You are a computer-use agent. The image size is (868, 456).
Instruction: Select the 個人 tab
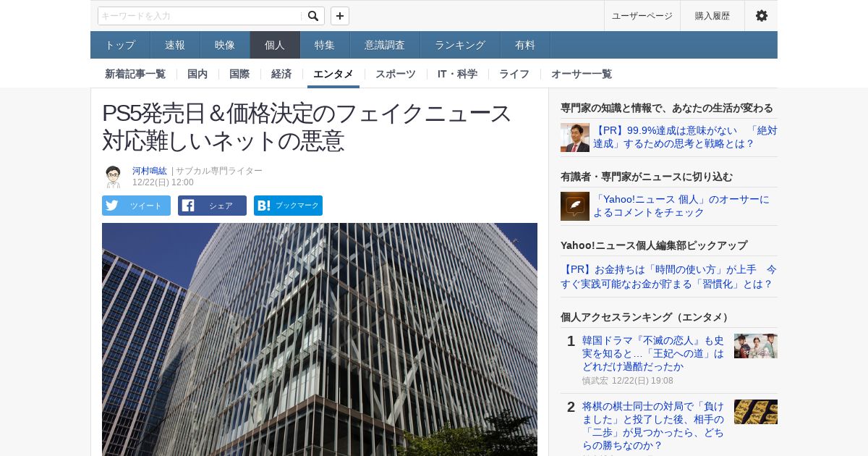(275, 45)
